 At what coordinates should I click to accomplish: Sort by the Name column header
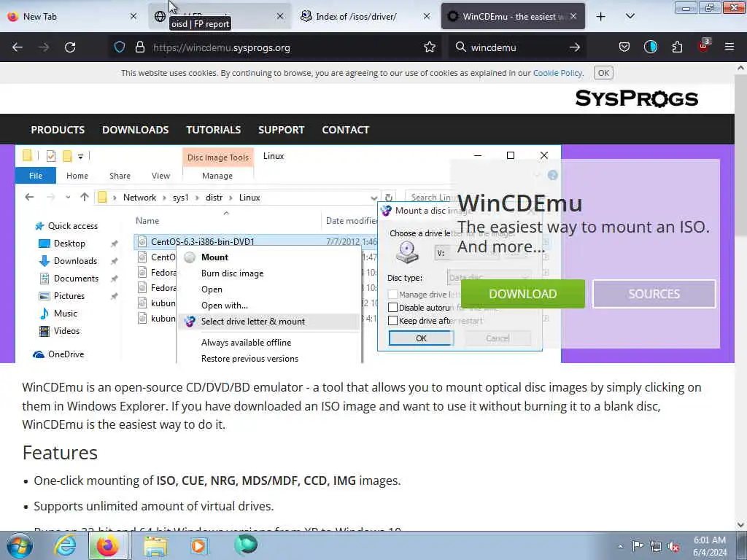point(147,221)
